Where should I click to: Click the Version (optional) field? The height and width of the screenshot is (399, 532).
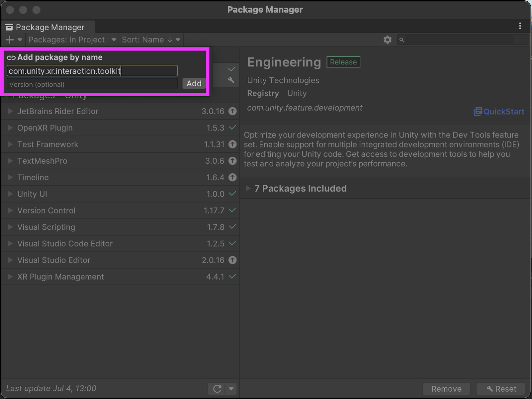click(x=92, y=84)
